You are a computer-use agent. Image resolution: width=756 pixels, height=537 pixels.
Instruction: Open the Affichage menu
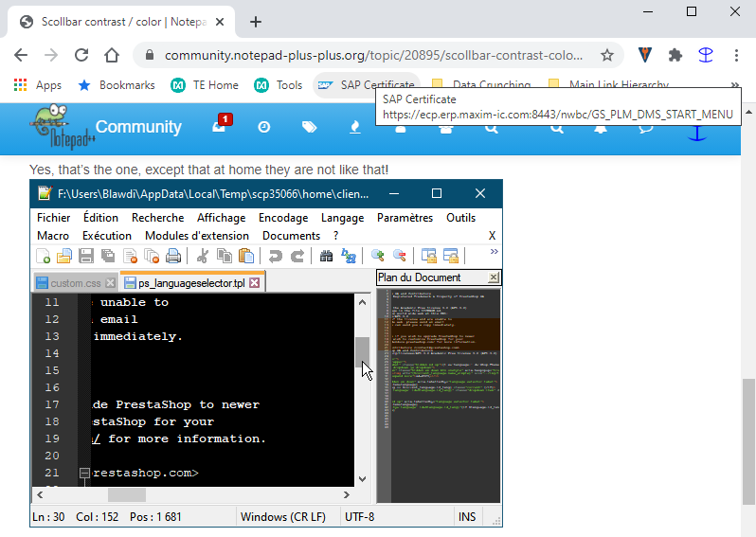click(222, 218)
